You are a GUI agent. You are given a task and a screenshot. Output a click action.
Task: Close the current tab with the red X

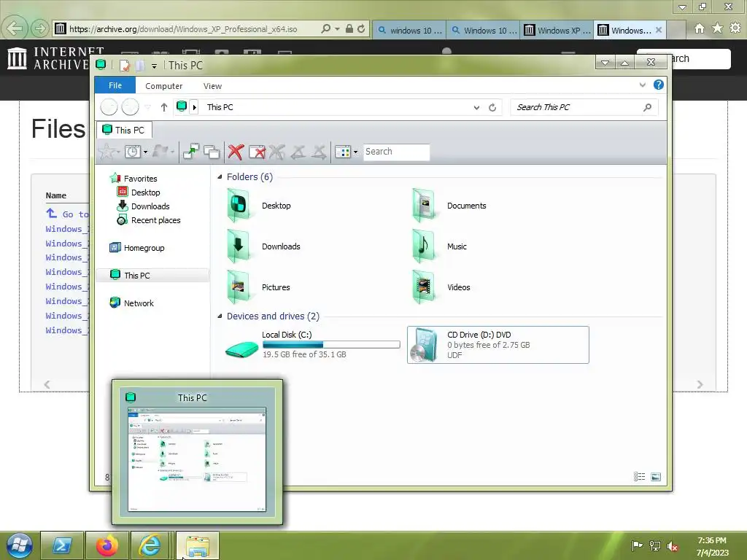(x=236, y=152)
